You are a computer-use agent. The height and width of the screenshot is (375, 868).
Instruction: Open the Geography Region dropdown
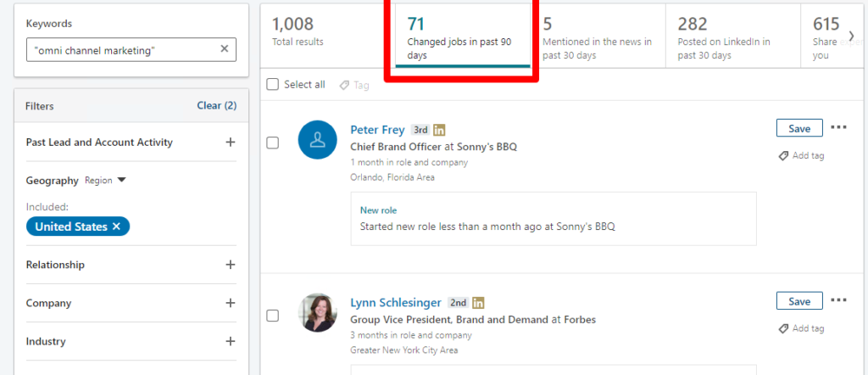point(106,181)
